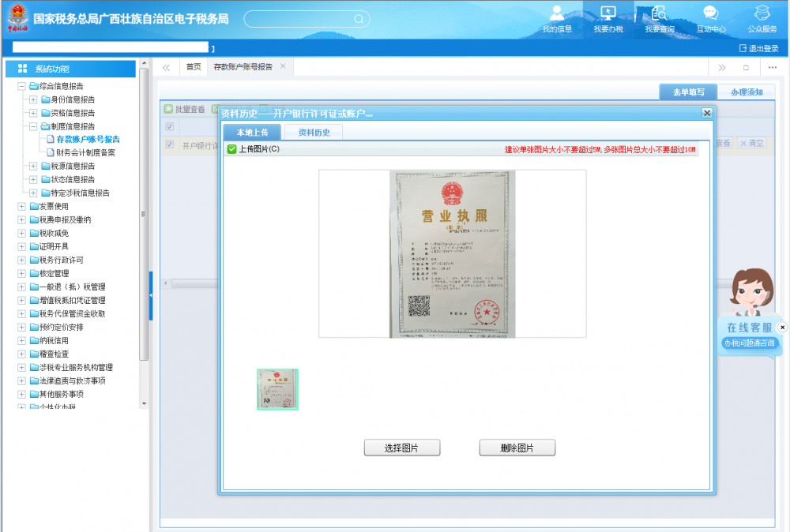Click the three-dots more options icon
Image resolution: width=790 pixels, height=532 pixels.
773,67
